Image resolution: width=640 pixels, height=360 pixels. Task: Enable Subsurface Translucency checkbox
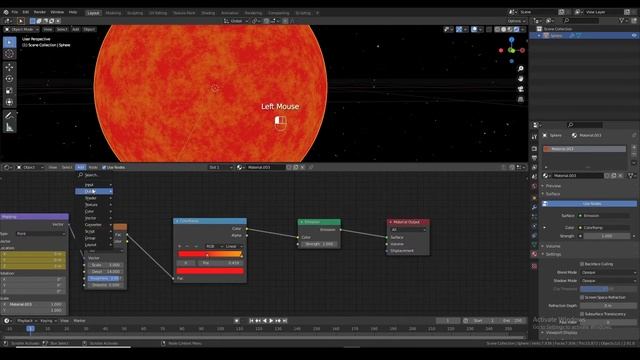(582, 314)
